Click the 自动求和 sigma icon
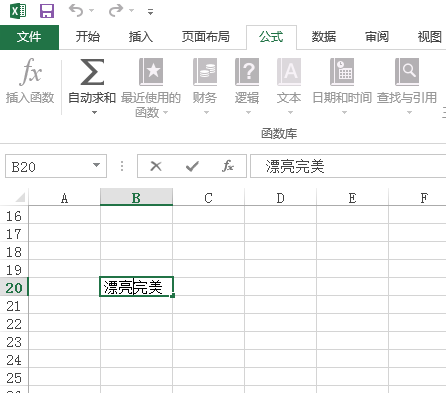446x393 pixels. pyautogui.click(x=92, y=72)
